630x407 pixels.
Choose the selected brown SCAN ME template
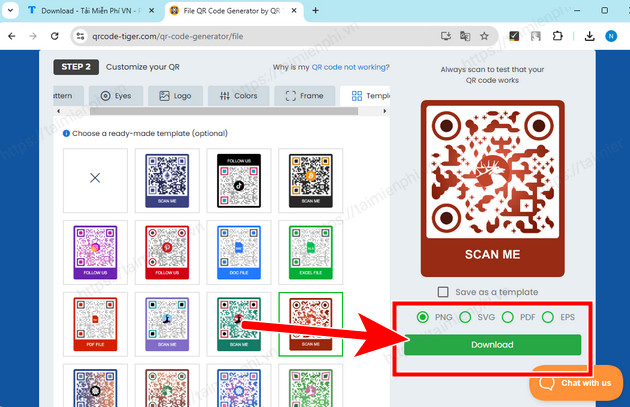pyautogui.click(x=311, y=324)
